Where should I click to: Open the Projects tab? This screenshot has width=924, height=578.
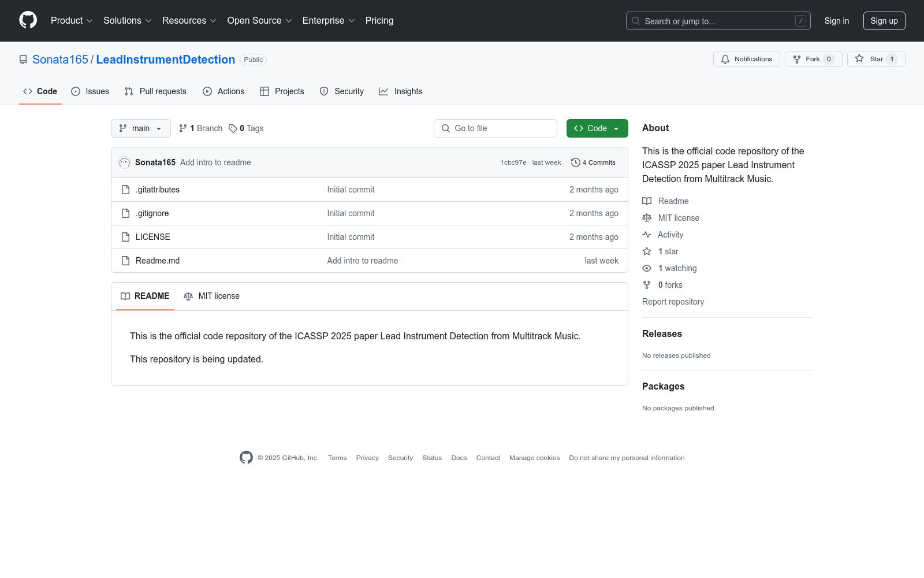coord(282,91)
